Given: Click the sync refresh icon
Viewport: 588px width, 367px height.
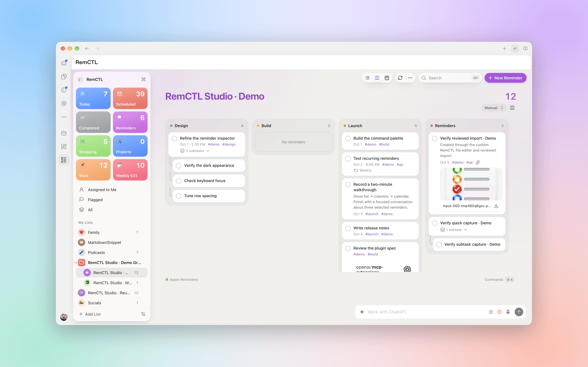Looking at the screenshot, I should 400,78.
